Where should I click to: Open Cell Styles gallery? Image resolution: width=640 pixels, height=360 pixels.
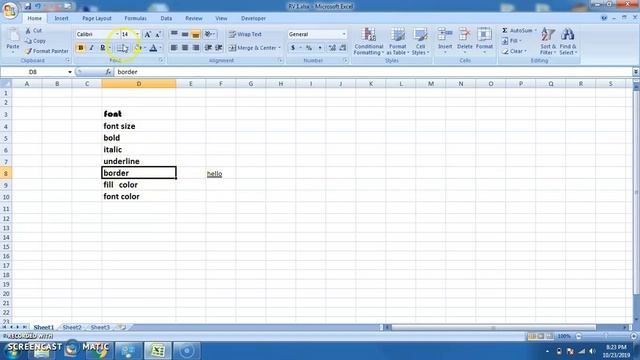(x=420, y=41)
